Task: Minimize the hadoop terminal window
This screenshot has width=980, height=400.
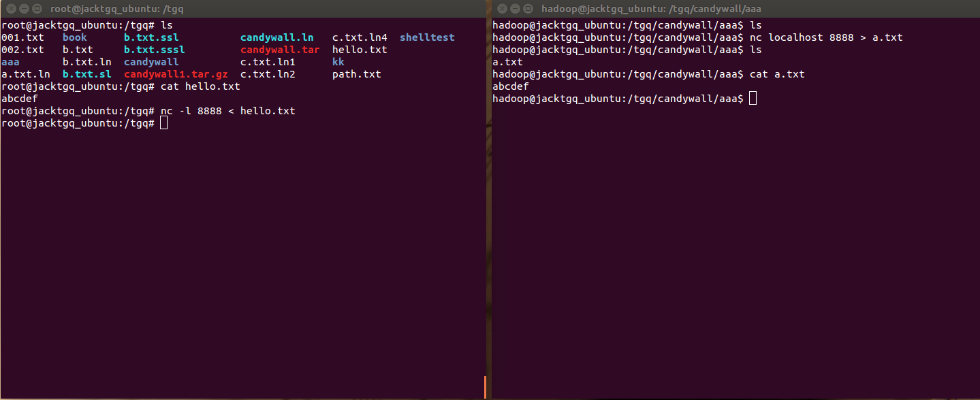Action: (x=516, y=9)
